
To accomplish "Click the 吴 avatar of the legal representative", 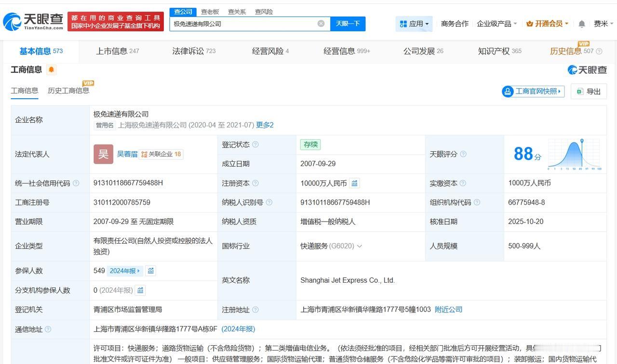I will coord(103,154).
